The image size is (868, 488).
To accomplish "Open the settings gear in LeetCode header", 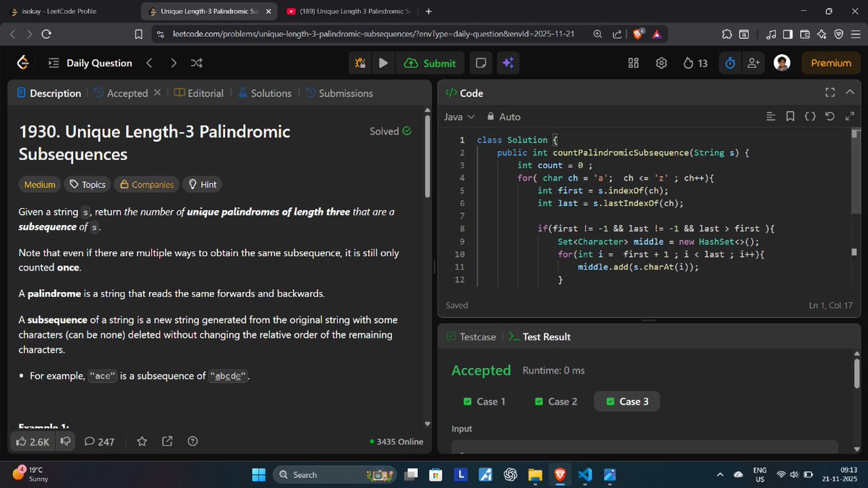I will tap(661, 63).
